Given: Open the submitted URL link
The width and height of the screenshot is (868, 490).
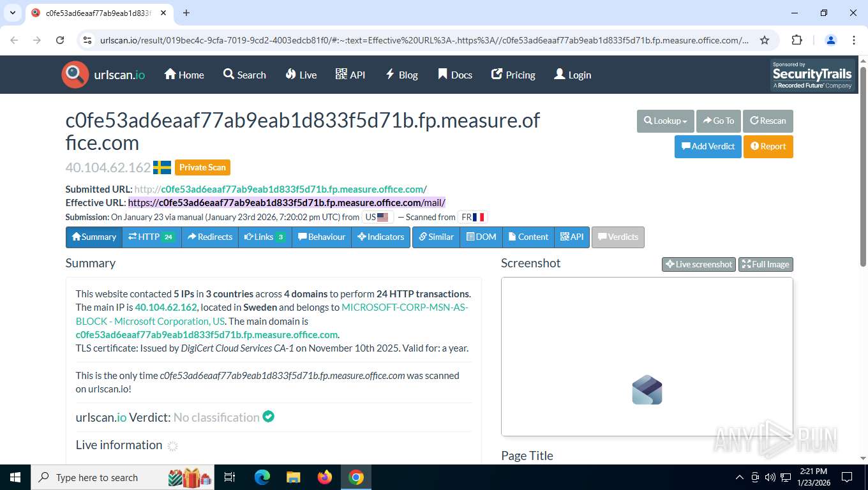Looking at the screenshot, I should [x=280, y=189].
